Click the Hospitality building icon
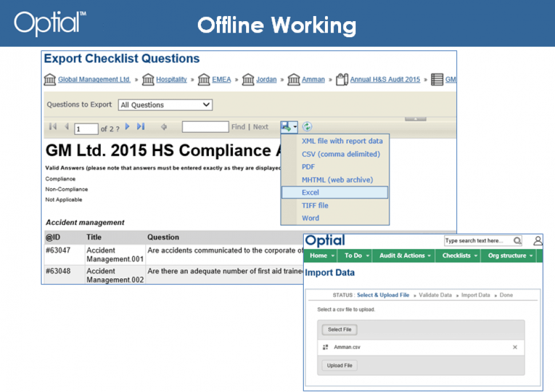Viewport: 555px width, 392px height. (148, 80)
